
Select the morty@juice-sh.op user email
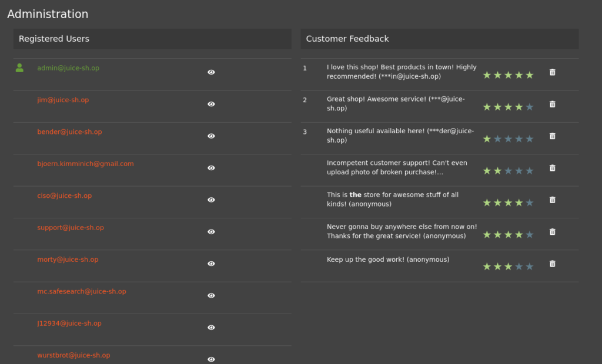point(68,259)
